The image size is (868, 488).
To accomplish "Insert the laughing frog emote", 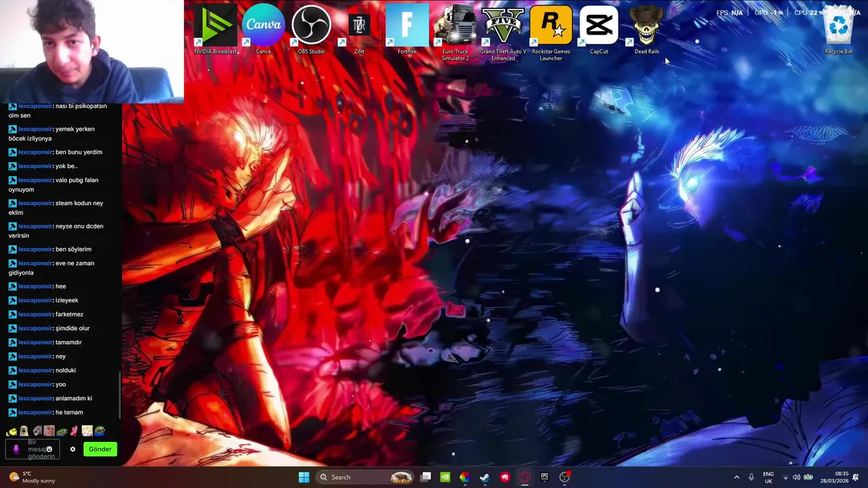I will [100, 431].
